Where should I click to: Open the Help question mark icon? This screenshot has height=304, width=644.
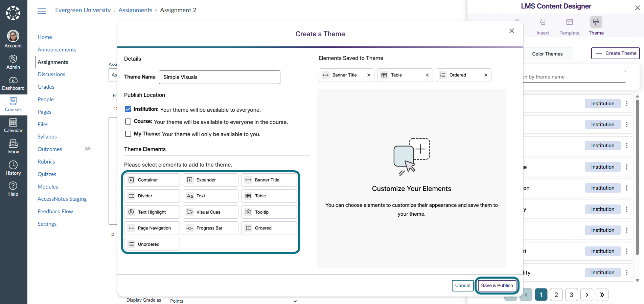[x=13, y=189]
